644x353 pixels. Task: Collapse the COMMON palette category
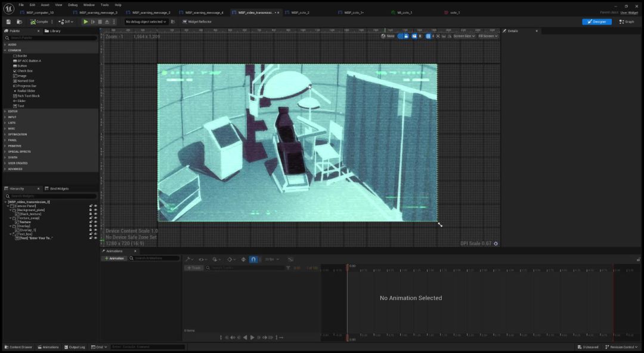pos(5,50)
